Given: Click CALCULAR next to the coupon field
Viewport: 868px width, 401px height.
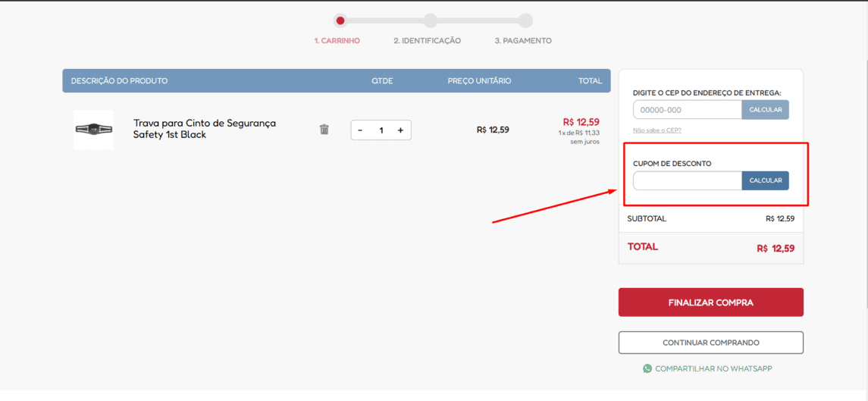Looking at the screenshot, I should click(x=766, y=180).
